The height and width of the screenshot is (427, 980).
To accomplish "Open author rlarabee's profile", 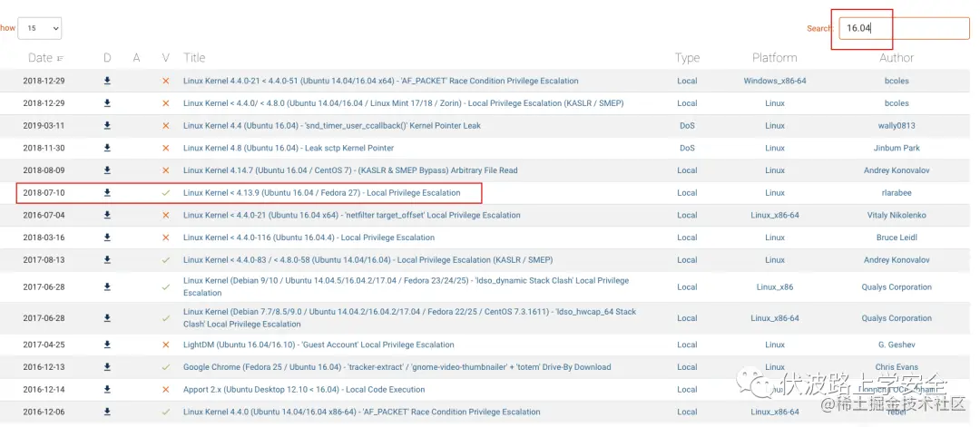I will [897, 192].
